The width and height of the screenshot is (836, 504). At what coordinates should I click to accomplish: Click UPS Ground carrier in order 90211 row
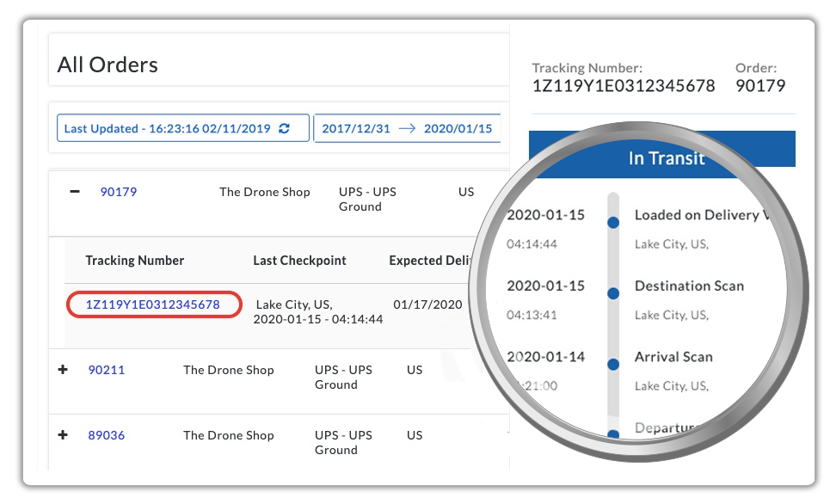(343, 378)
